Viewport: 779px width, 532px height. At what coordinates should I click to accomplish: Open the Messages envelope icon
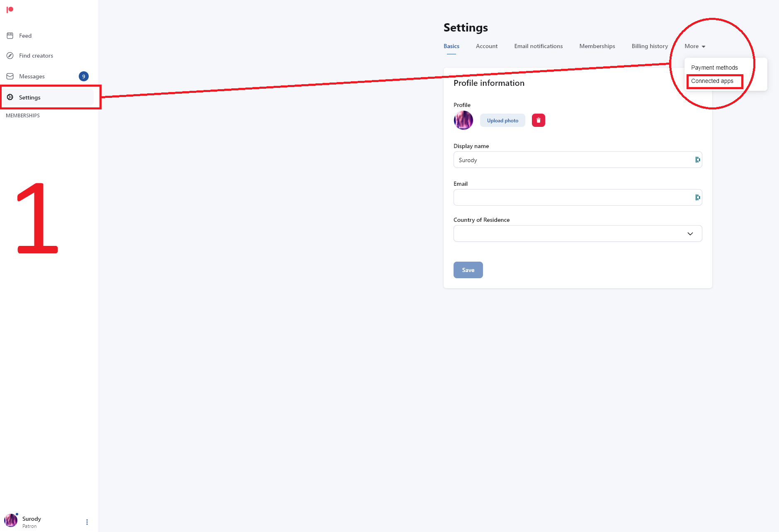pyautogui.click(x=10, y=76)
